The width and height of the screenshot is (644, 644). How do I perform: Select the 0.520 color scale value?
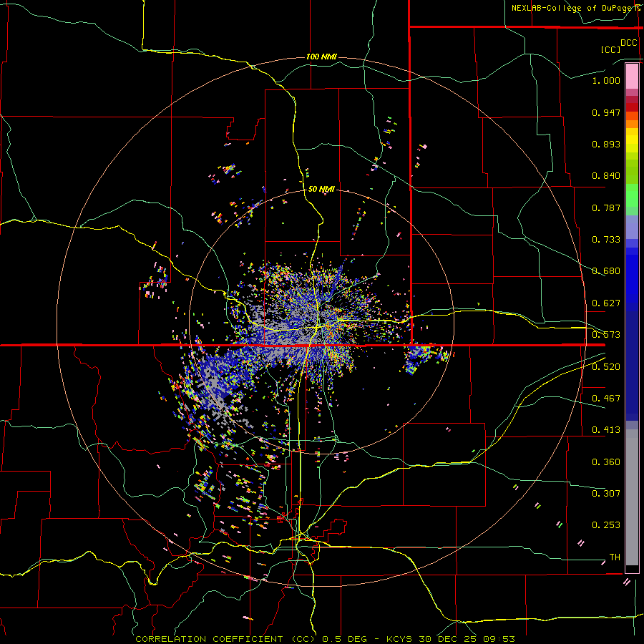(606, 367)
